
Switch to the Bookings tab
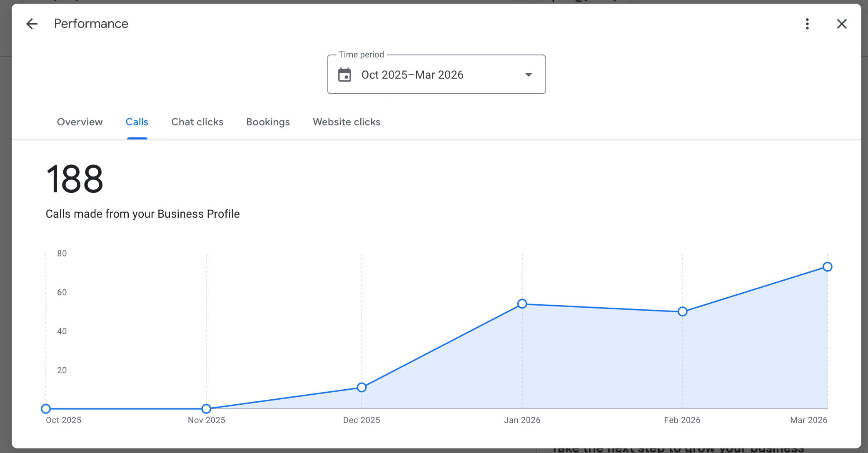tap(268, 122)
